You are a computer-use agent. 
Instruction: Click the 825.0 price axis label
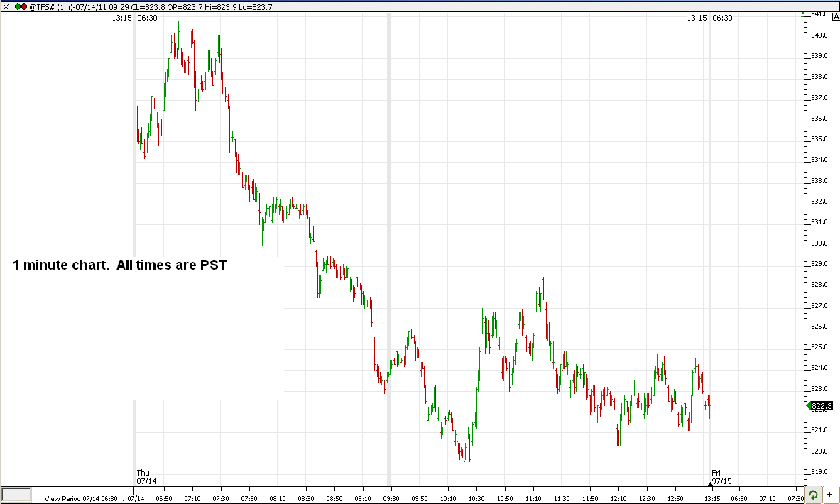[x=819, y=347]
